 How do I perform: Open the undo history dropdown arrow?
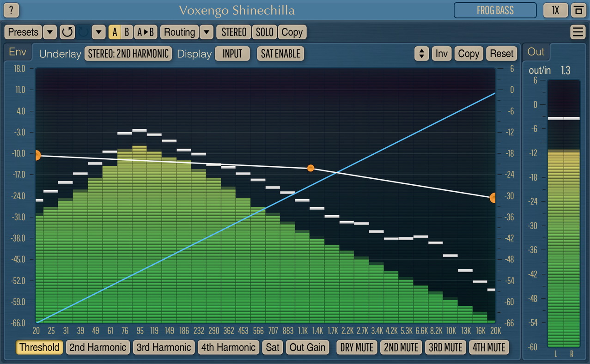coord(99,32)
